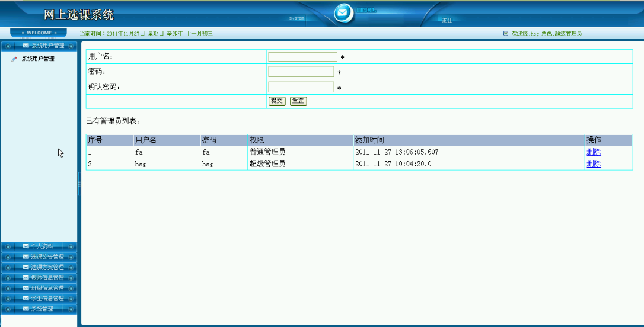Image resolution: width=644 pixels, height=327 pixels.
Task: Delete the fa administrator row
Action: pyautogui.click(x=594, y=152)
